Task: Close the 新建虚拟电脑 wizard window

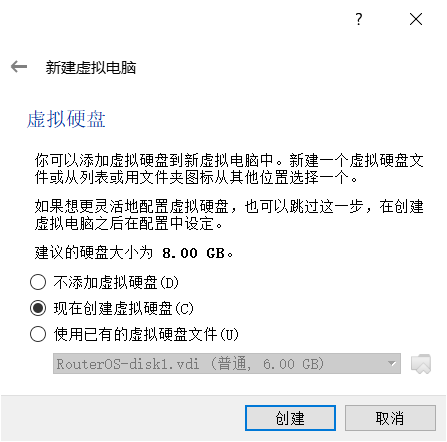Action: point(416,19)
